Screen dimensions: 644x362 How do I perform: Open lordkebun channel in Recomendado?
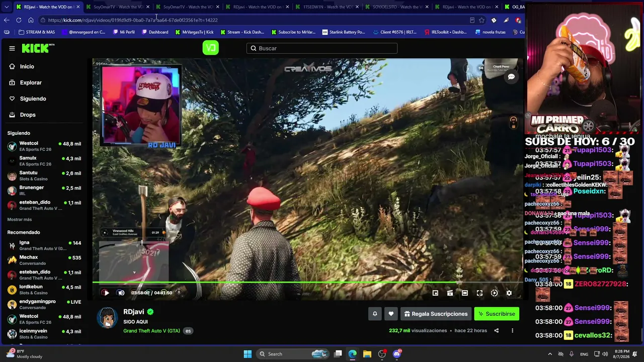[44, 290]
